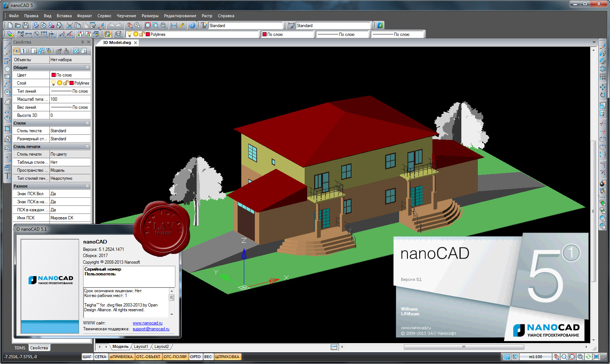Select the Circle drawing tool
This screenshot has width=610, height=364.
[7, 92]
